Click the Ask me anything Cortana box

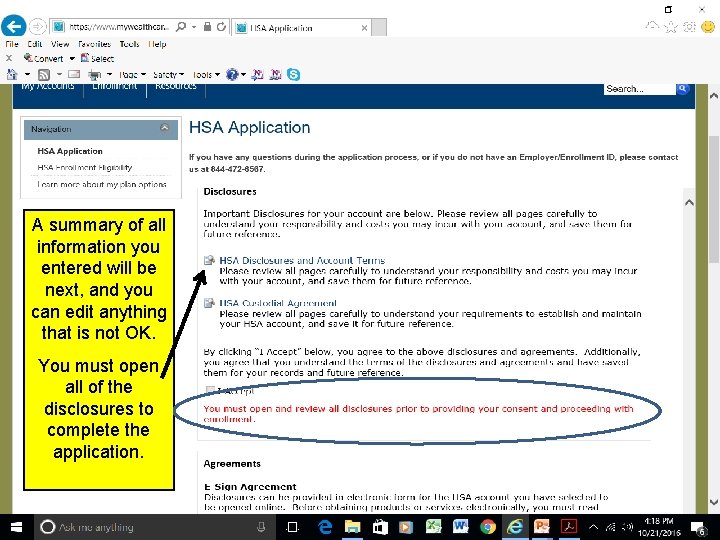tap(154, 527)
